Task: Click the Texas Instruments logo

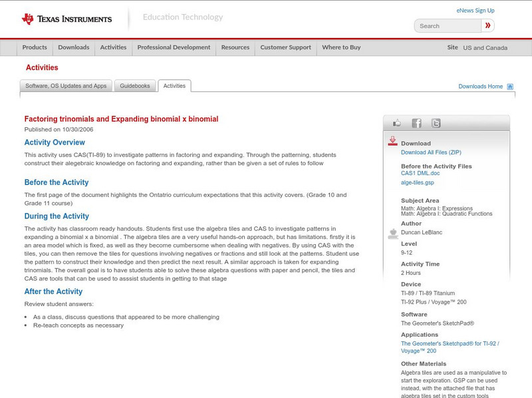Action: 66,19
